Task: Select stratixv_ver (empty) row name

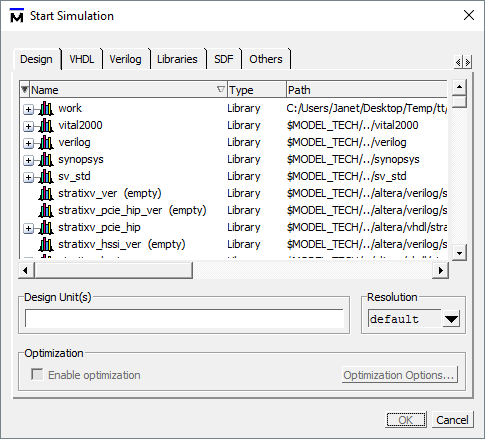Action: [110, 193]
